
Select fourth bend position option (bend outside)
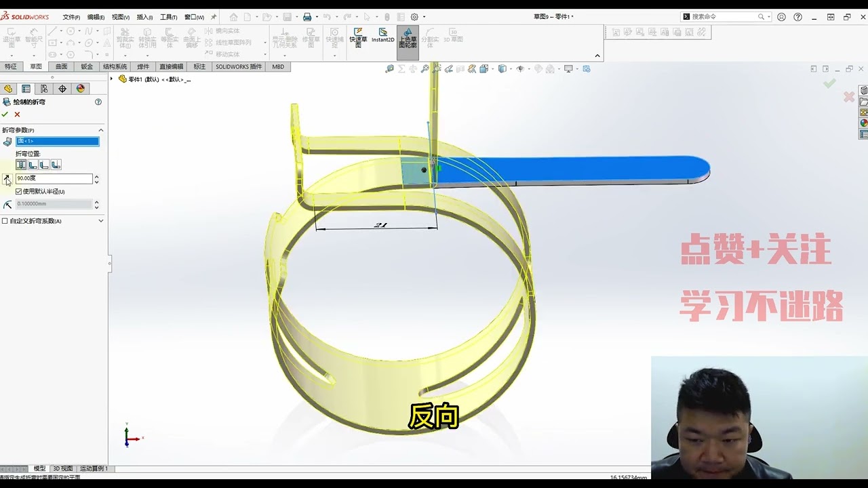tap(56, 165)
